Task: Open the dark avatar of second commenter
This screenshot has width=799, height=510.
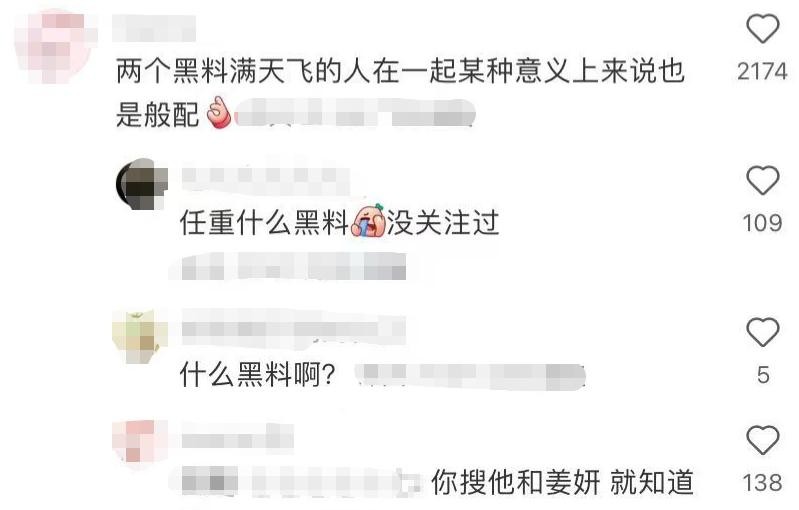Action: (x=142, y=183)
